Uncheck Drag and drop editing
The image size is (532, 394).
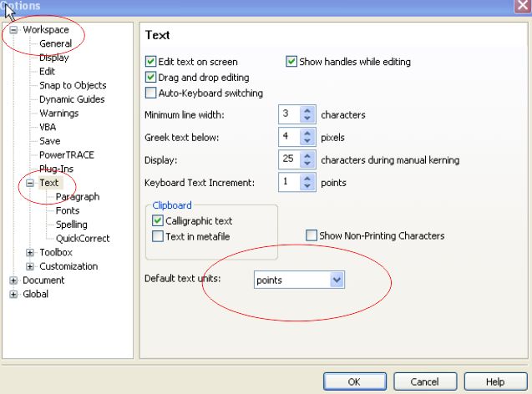pos(150,78)
